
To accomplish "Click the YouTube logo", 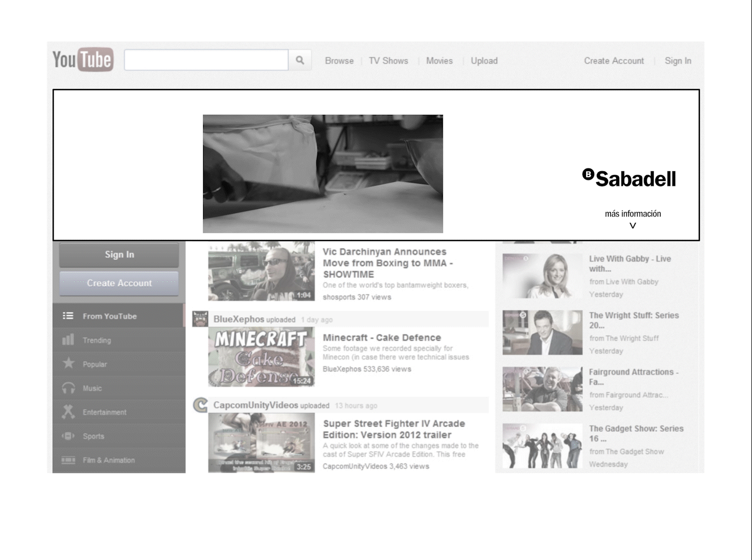I will [83, 60].
